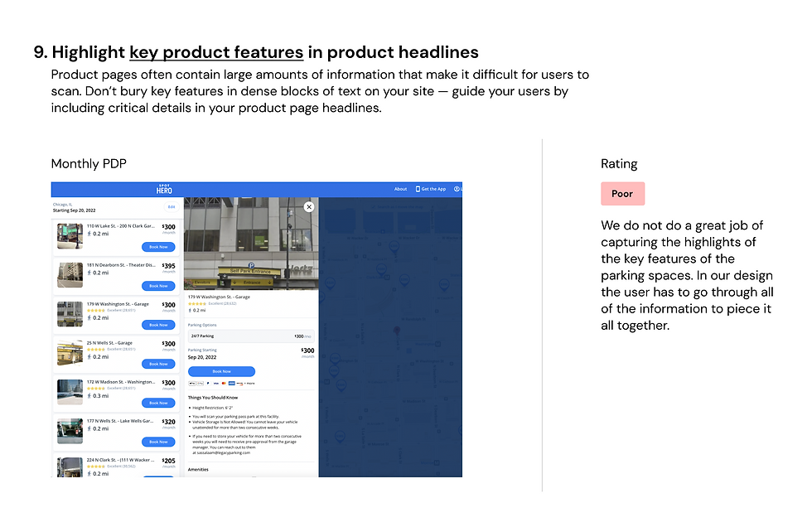The width and height of the screenshot is (812, 527).
Task: Click star rating of 172 W Madison St.
Action: pyautogui.click(x=96, y=389)
